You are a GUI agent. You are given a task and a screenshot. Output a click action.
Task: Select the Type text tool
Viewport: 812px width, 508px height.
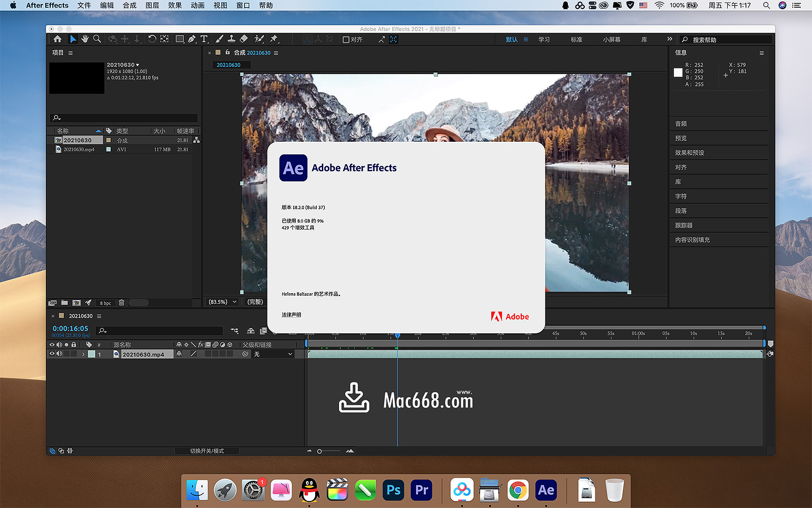point(204,39)
